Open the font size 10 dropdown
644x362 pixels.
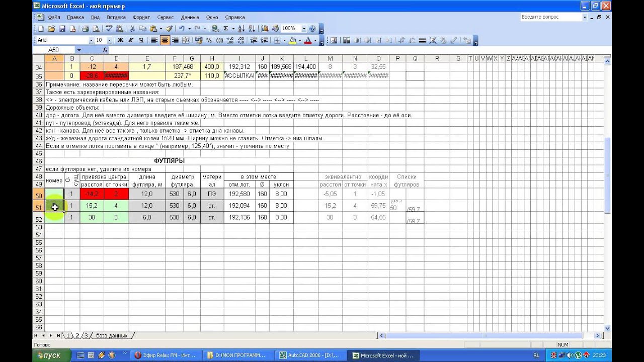tap(109, 40)
